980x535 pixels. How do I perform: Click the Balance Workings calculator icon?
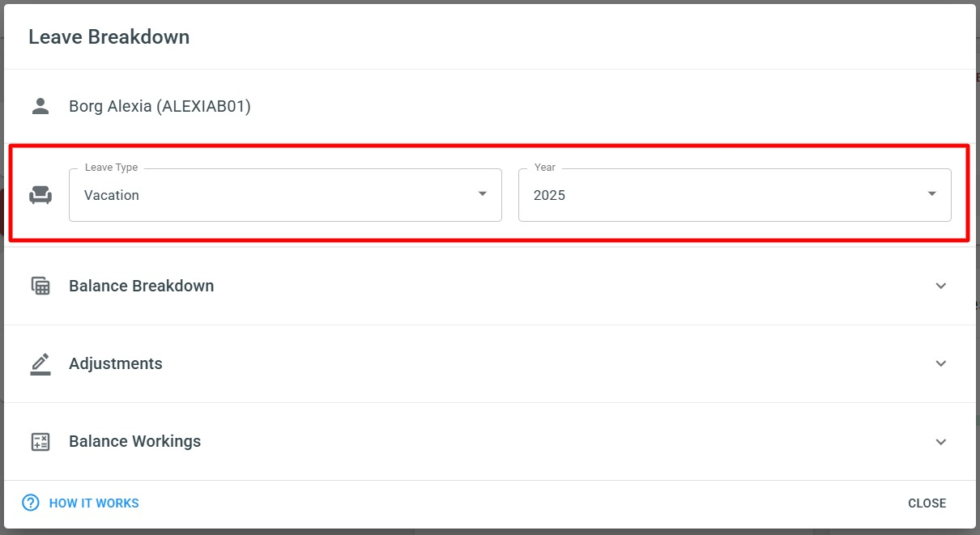(x=40, y=442)
